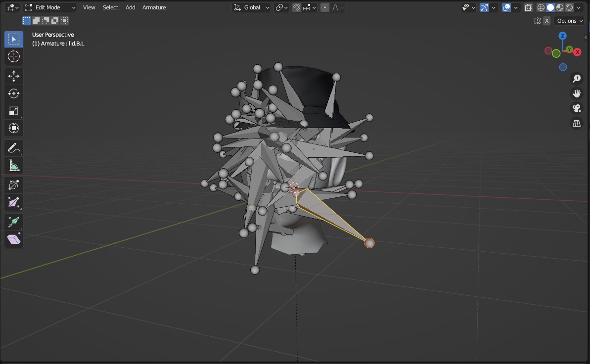Activate the bone Roll tool
This screenshot has height=364, width=590.
(14, 185)
